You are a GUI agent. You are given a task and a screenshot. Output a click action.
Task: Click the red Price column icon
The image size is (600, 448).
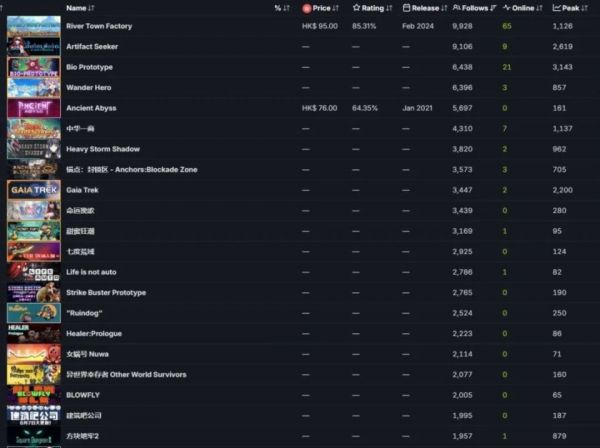307,8
